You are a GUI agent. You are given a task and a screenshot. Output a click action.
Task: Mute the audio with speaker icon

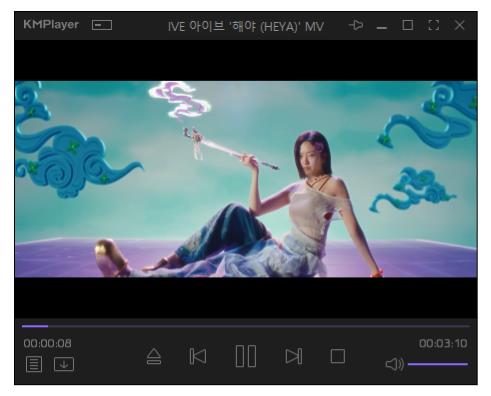pos(395,364)
